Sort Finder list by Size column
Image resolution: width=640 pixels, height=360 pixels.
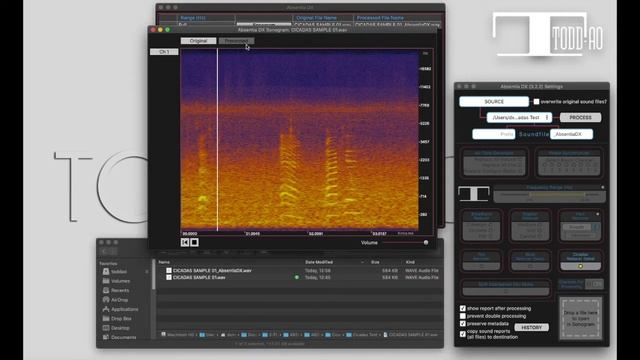click(375, 262)
